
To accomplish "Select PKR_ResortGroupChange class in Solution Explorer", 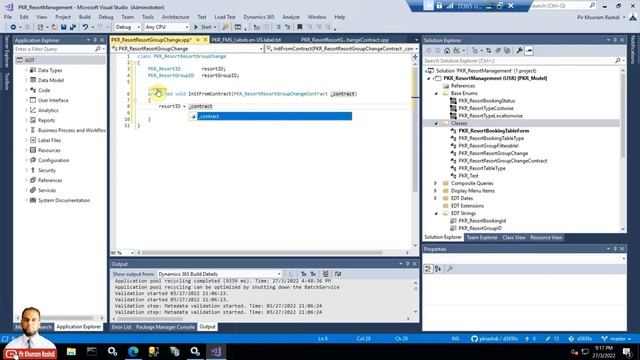I will coord(493,153).
